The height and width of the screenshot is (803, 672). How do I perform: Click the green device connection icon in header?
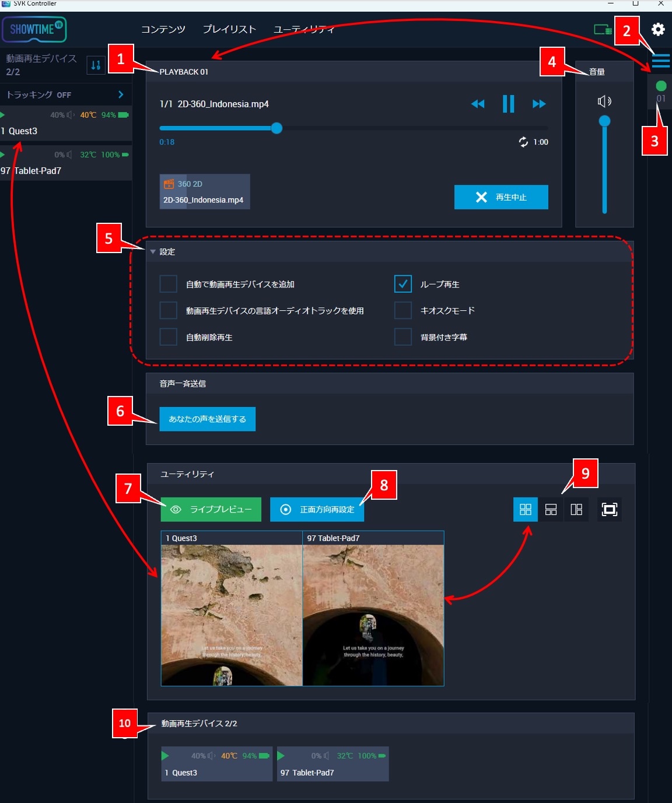click(x=603, y=29)
